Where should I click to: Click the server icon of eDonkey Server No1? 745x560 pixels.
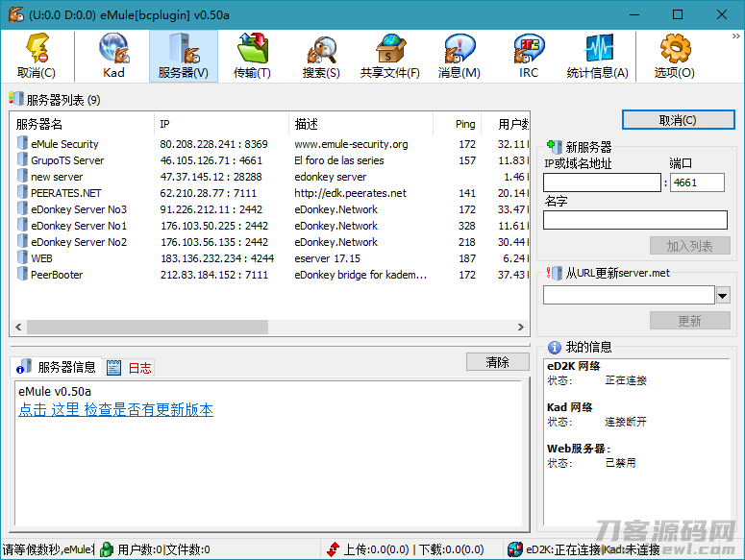(x=22, y=225)
